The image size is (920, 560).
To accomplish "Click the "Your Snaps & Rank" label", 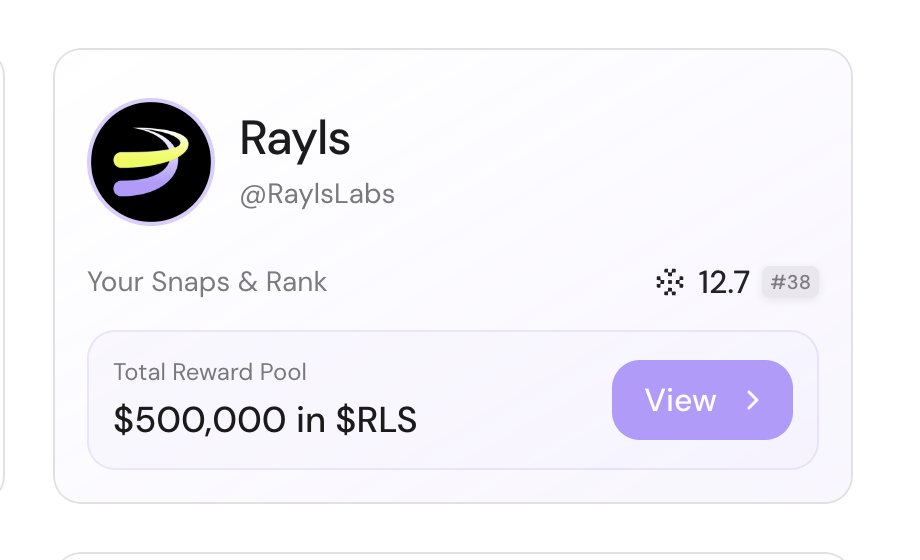I will [x=207, y=282].
